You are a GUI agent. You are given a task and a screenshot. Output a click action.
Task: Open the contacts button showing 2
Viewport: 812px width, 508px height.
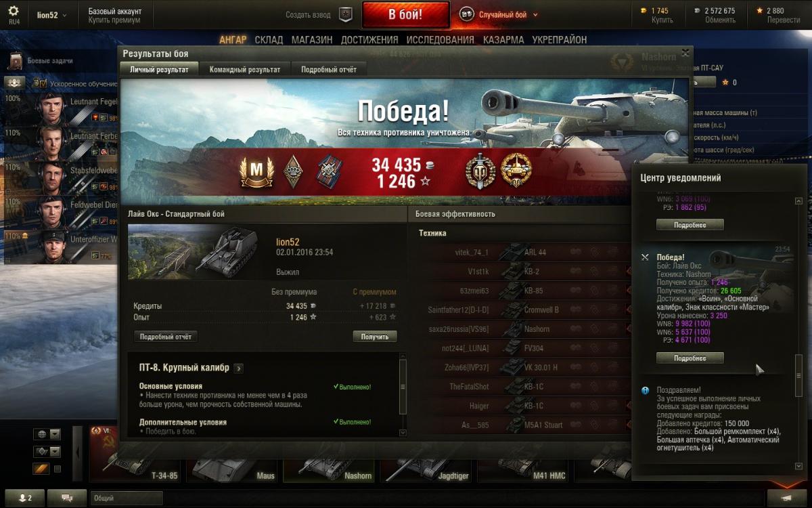25,498
